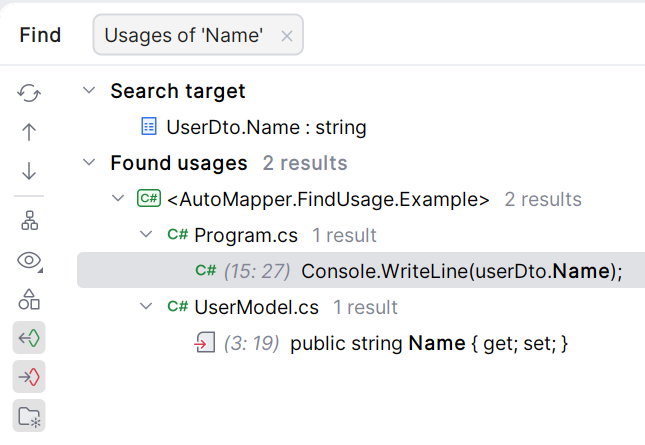
Task: Open Console.WriteLine(userDto.Name); usage
Action: pyautogui.click(x=462, y=271)
